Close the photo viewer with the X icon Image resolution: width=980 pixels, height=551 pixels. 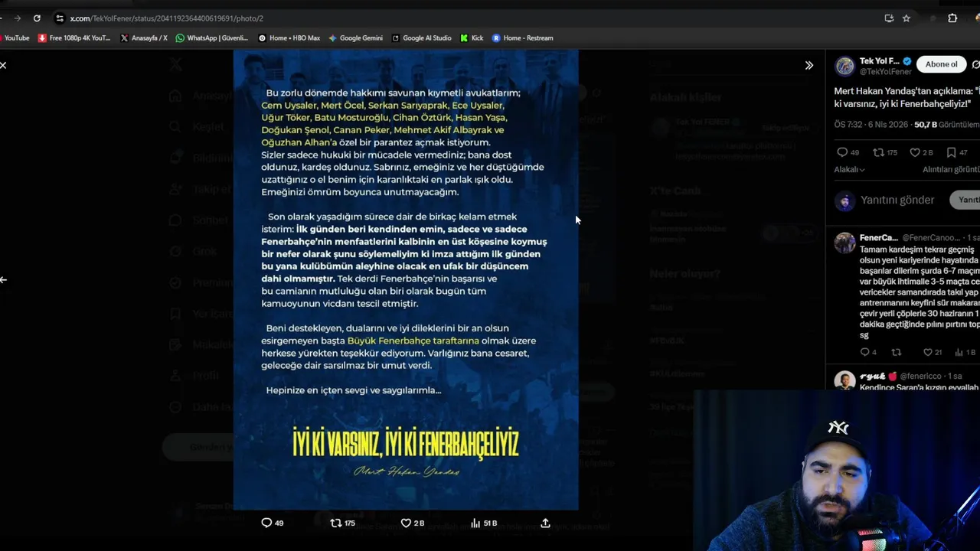tap(3, 65)
